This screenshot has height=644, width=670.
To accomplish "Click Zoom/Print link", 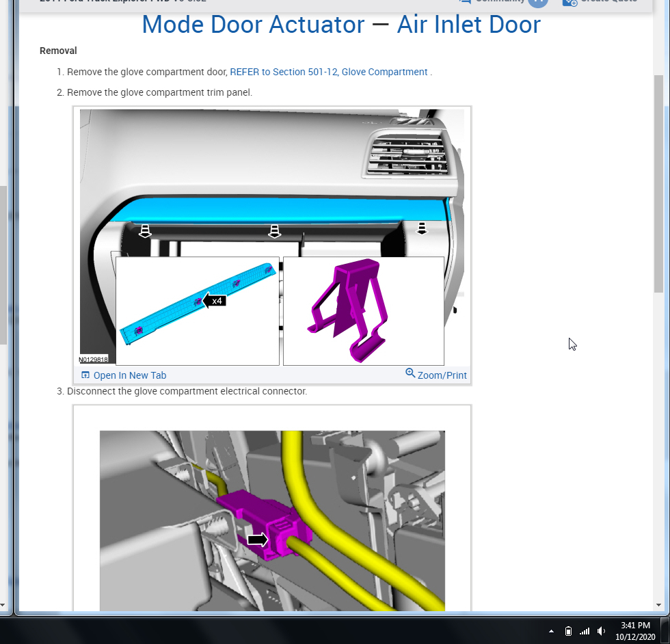I will click(442, 375).
